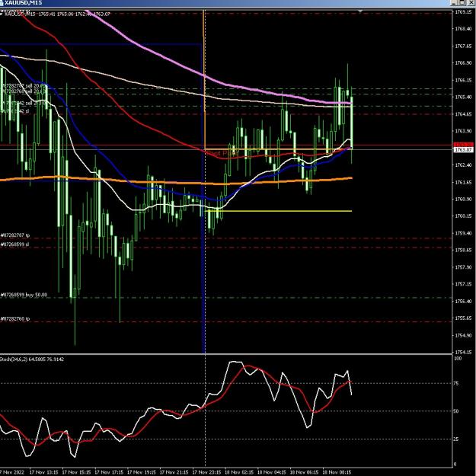Click the '#87282787 tp' level label
This screenshot has height=476, width=476.
[x=15, y=235]
